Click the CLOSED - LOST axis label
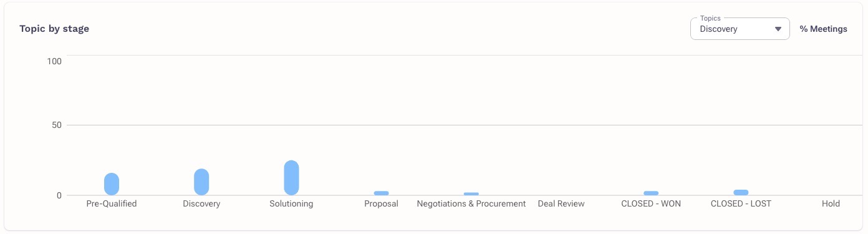The width and height of the screenshot is (868, 234). (741, 204)
